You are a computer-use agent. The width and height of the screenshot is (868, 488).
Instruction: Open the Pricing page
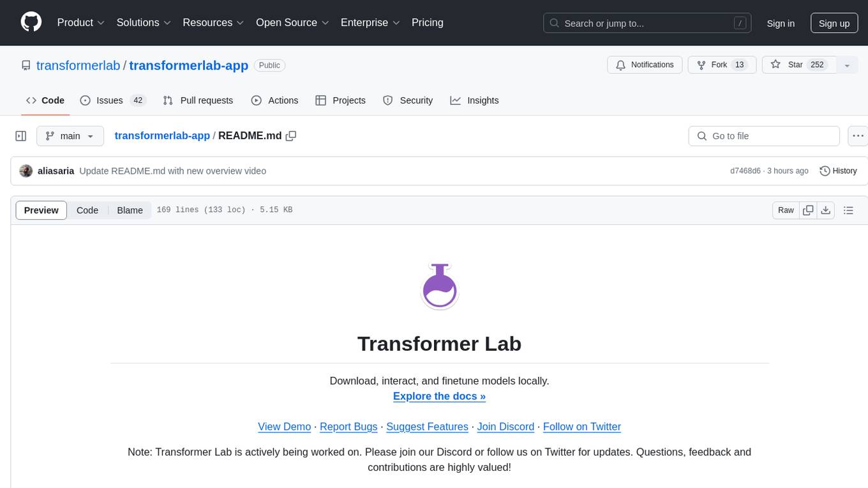coord(428,22)
